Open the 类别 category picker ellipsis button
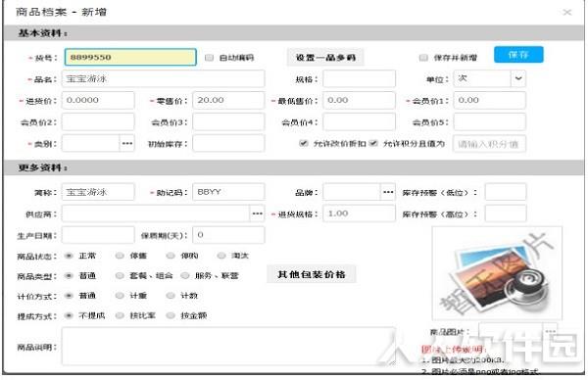This screenshot has height=380, width=588. click(127, 144)
